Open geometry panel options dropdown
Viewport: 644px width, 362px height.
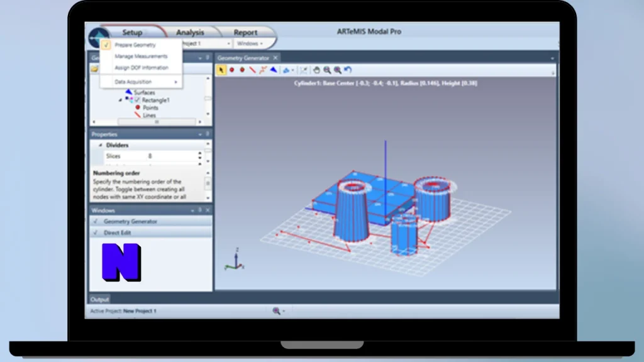click(x=200, y=58)
